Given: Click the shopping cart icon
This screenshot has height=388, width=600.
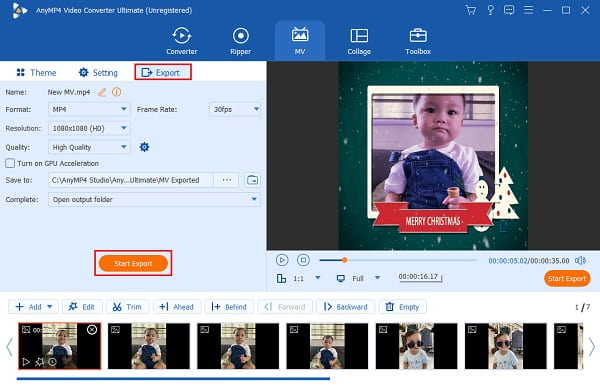Looking at the screenshot, I should 470,10.
